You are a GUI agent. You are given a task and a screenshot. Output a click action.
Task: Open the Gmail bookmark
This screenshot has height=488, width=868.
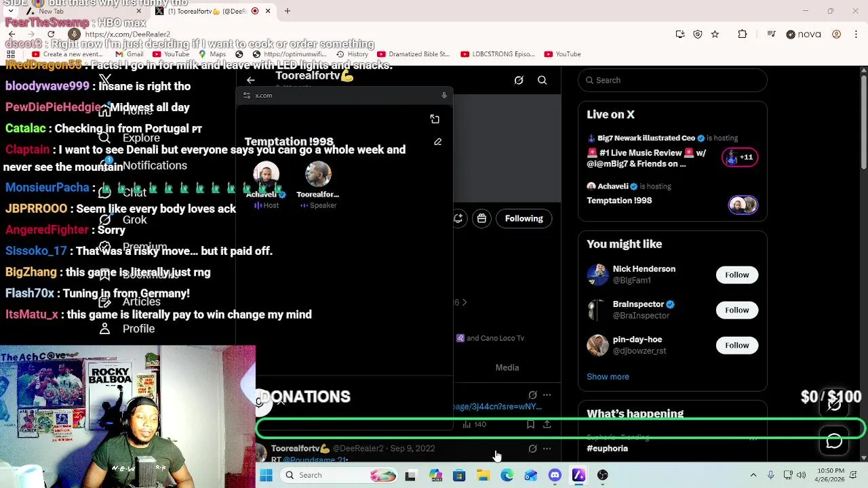129,54
